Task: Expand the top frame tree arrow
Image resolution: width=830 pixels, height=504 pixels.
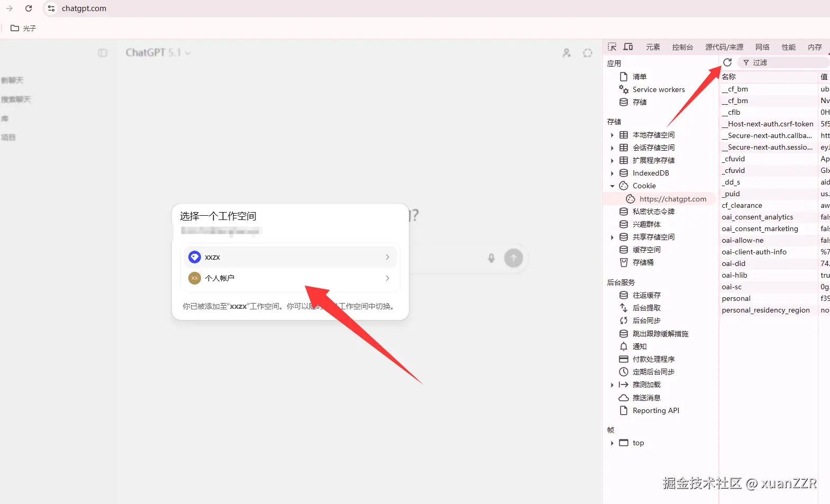Action: 612,443
